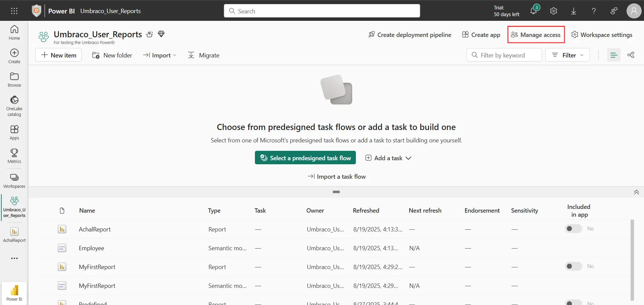Screen dimensions: 644x305
Task: Switch to lineage view icon
Action: [x=631, y=55]
